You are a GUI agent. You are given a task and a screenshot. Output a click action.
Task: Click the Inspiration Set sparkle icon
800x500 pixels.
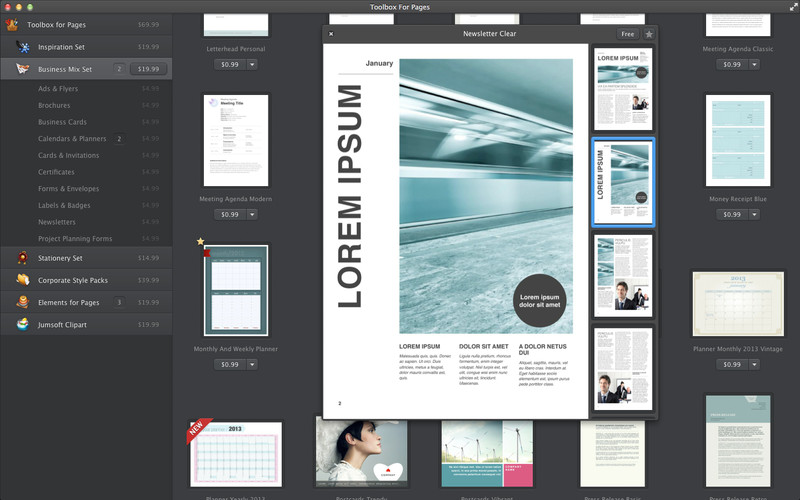(x=22, y=47)
